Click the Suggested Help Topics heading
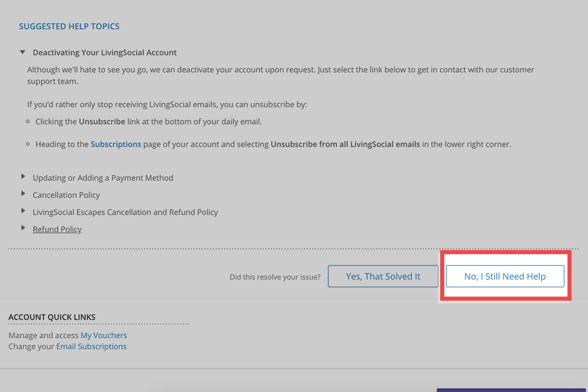The width and height of the screenshot is (588, 392). click(69, 26)
